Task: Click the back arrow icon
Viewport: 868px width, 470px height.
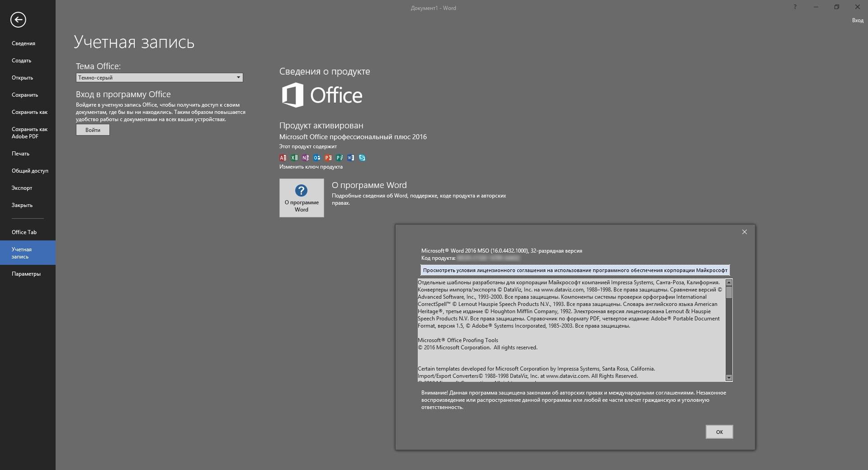Action: (x=18, y=19)
